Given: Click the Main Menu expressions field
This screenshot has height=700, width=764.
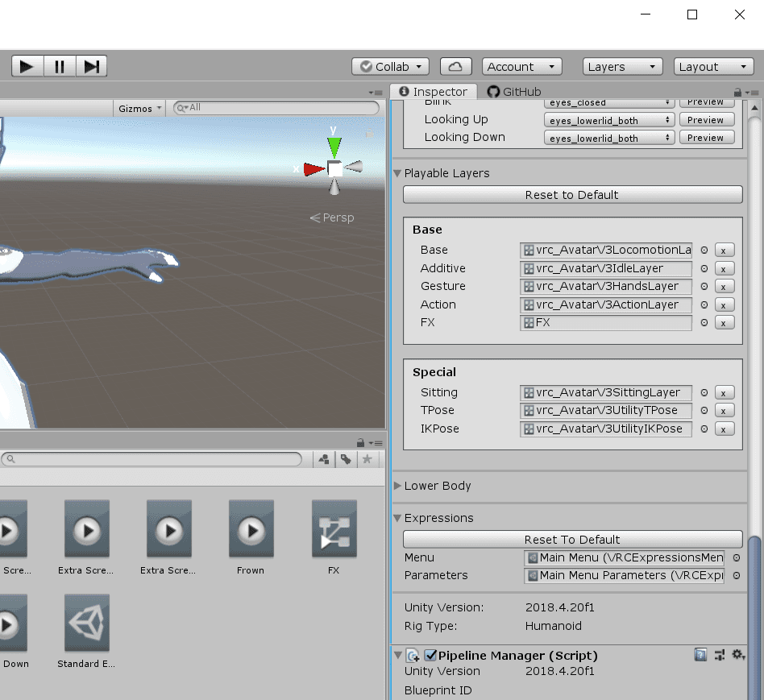Looking at the screenshot, I should [624, 557].
